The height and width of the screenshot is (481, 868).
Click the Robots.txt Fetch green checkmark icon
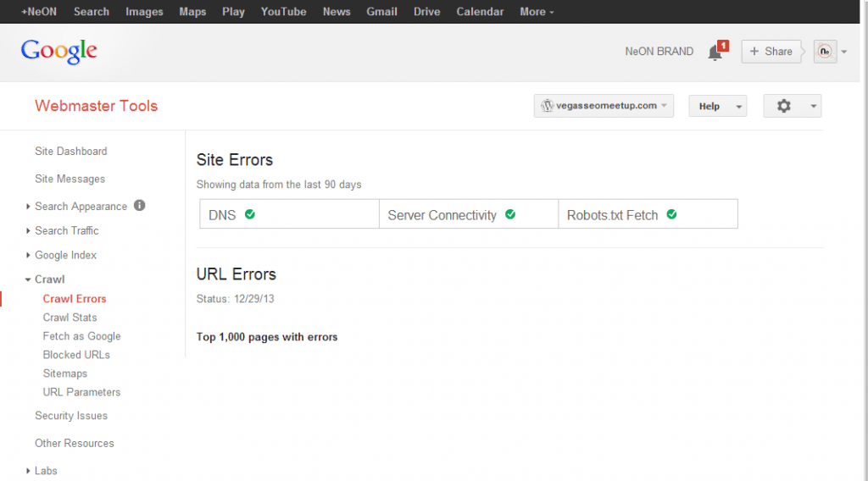(x=671, y=214)
